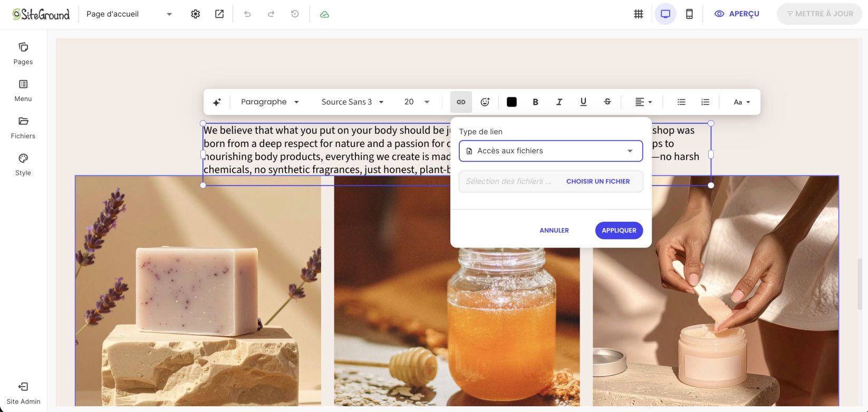Screen dimensions: 868x412
Task: Click the ANNULER button
Action: (x=554, y=230)
